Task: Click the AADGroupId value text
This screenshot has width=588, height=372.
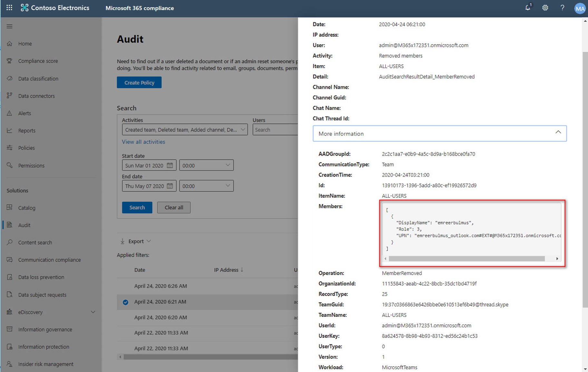Action: (428, 154)
